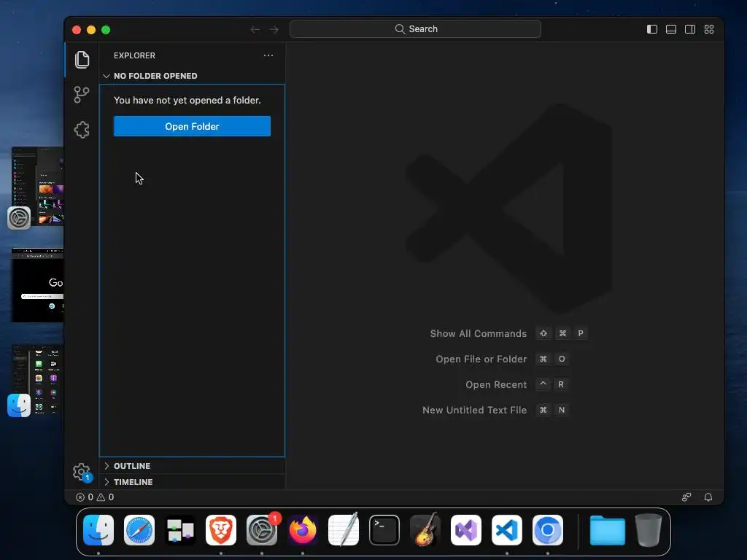747x560 pixels.
Task: Go forward with the right arrow
Action: pos(274,29)
